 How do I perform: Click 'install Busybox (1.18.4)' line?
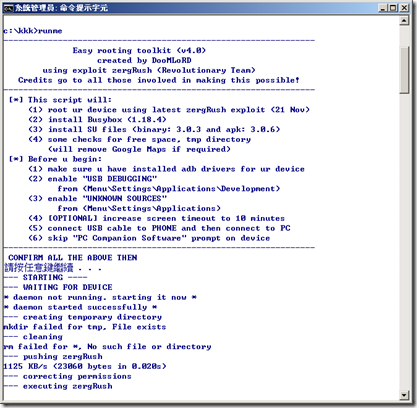pyautogui.click(x=97, y=120)
